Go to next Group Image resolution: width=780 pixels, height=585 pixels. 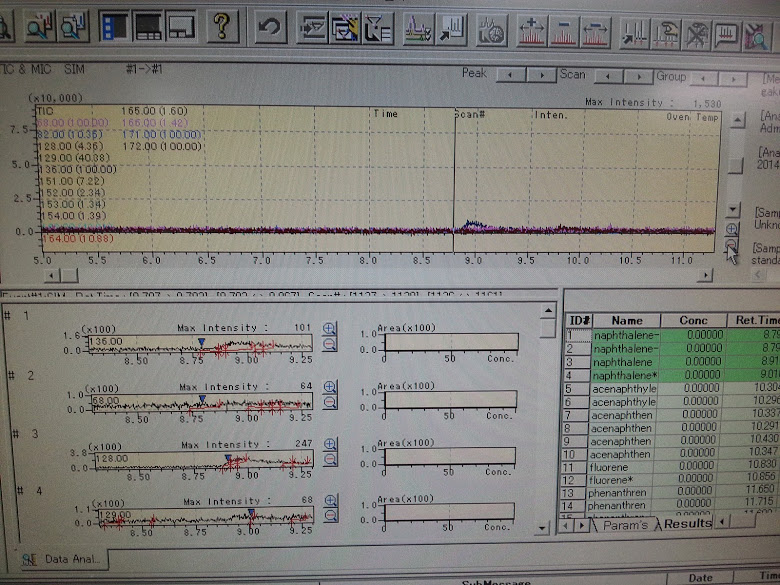tap(734, 79)
